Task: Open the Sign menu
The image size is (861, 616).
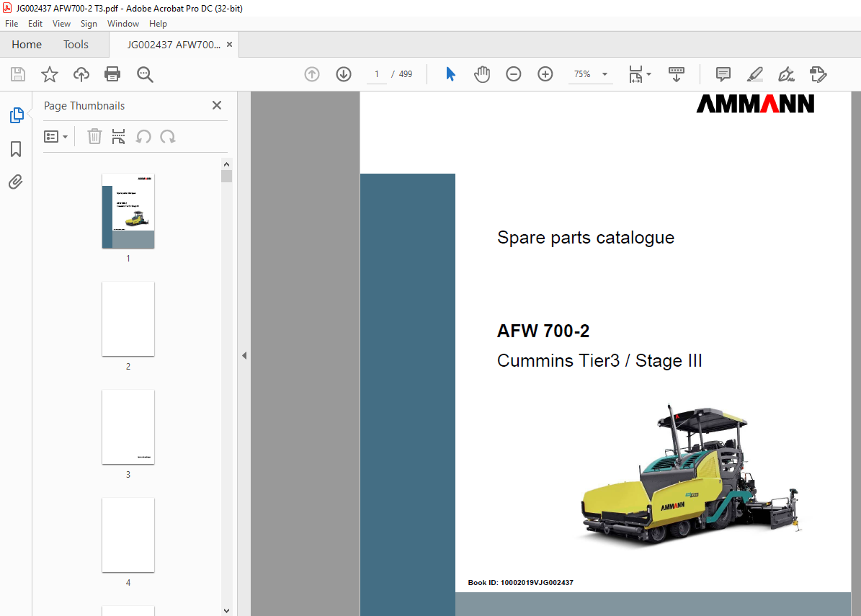Action: (x=89, y=24)
